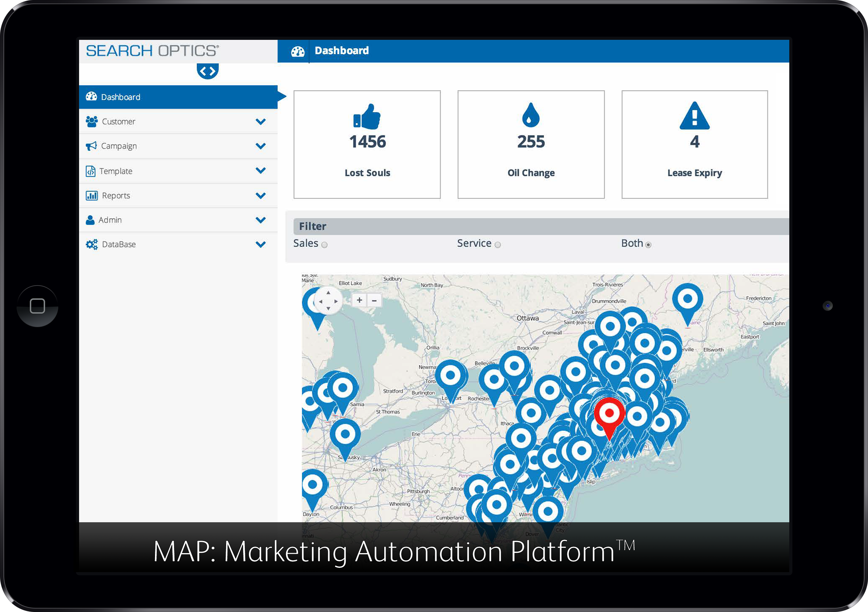Image resolution: width=868 pixels, height=612 pixels.
Task: Open the DataBase sidebar menu
Action: (x=178, y=244)
